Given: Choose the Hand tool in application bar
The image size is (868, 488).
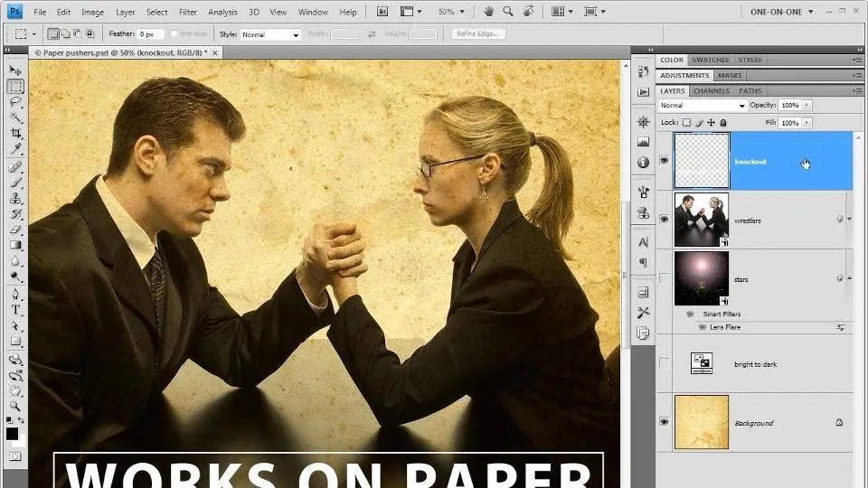Looking at the screenshot, I should click(489, 12).
